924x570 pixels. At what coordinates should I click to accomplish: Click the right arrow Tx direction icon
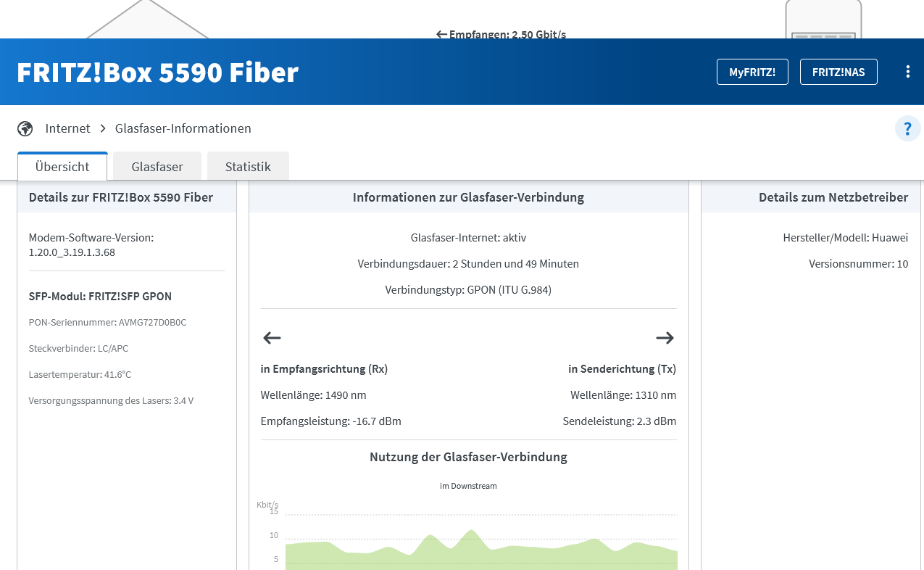coord(665,337)
